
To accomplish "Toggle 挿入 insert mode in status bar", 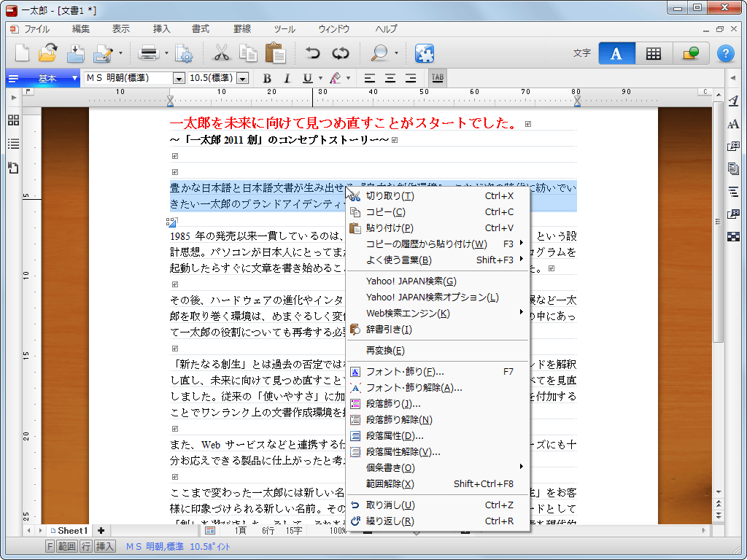I will [105, 546].
